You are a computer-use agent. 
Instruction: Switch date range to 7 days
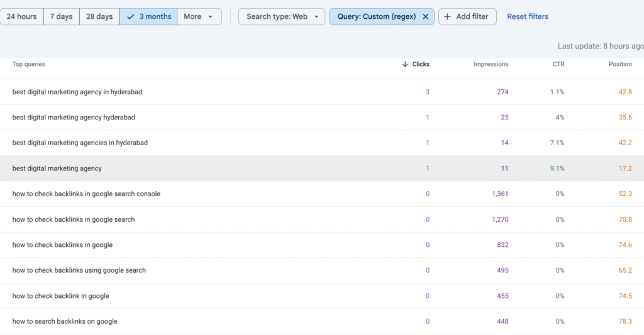(61, 17)
